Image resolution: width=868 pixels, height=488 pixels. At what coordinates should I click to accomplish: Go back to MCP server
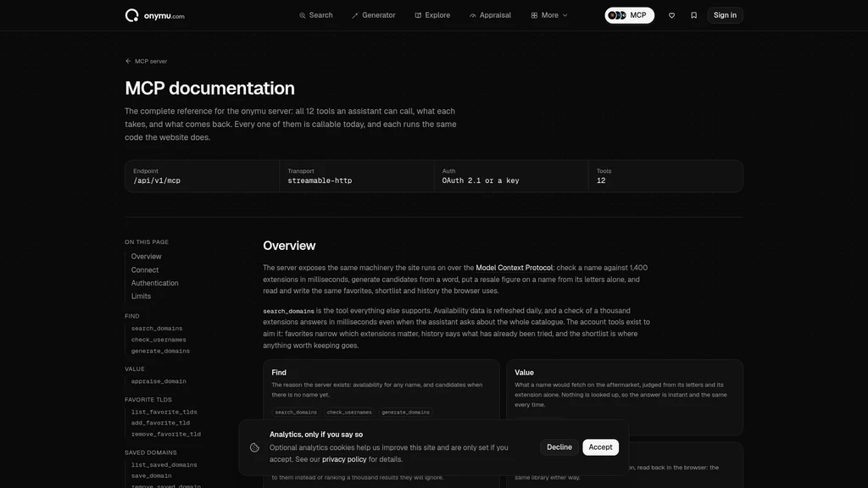[x=146, y=61]
